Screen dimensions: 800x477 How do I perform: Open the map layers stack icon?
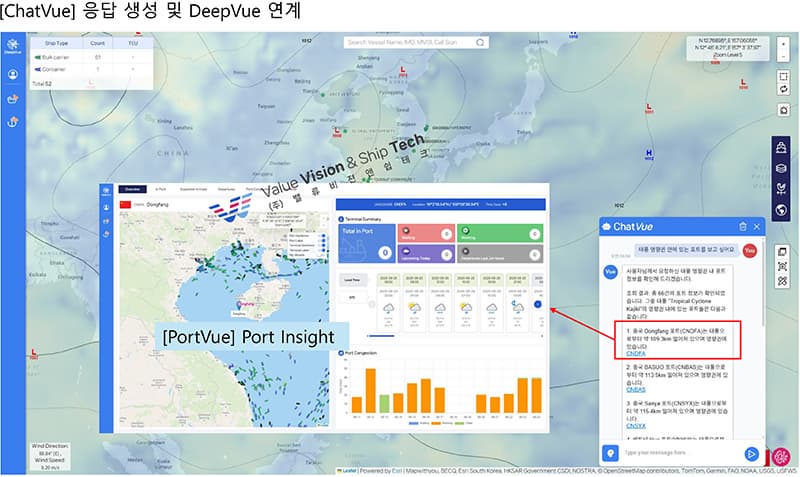click(781, 169)
